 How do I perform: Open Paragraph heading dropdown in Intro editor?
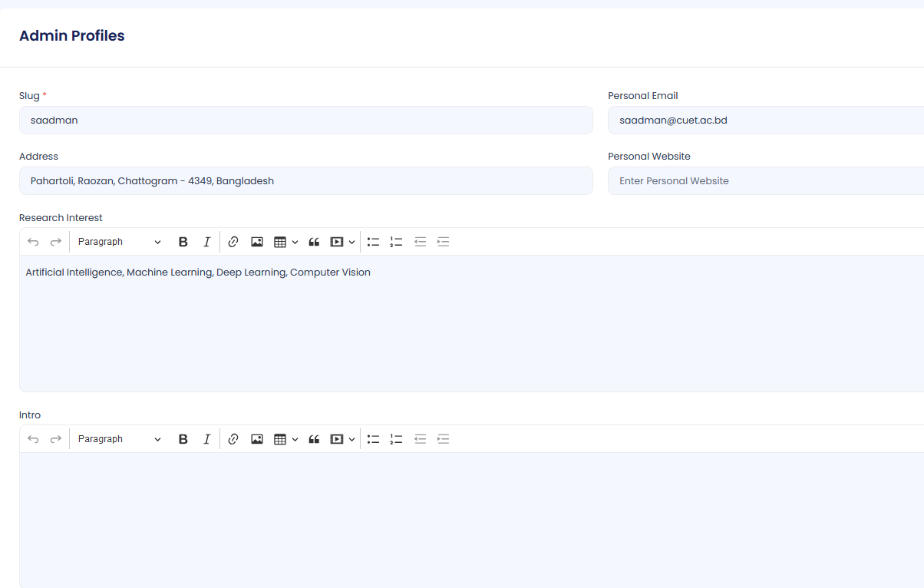pos(119,439)
